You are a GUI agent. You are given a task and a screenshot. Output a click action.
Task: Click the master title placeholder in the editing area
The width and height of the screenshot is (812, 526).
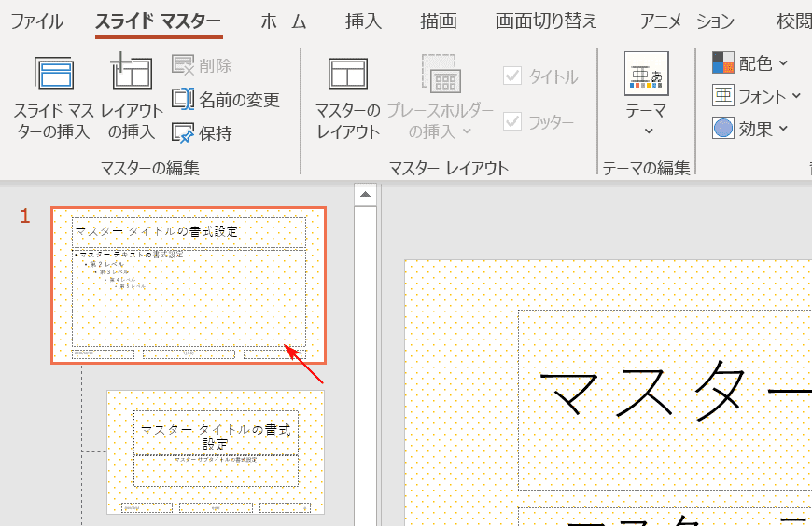[x=665, y=400]
